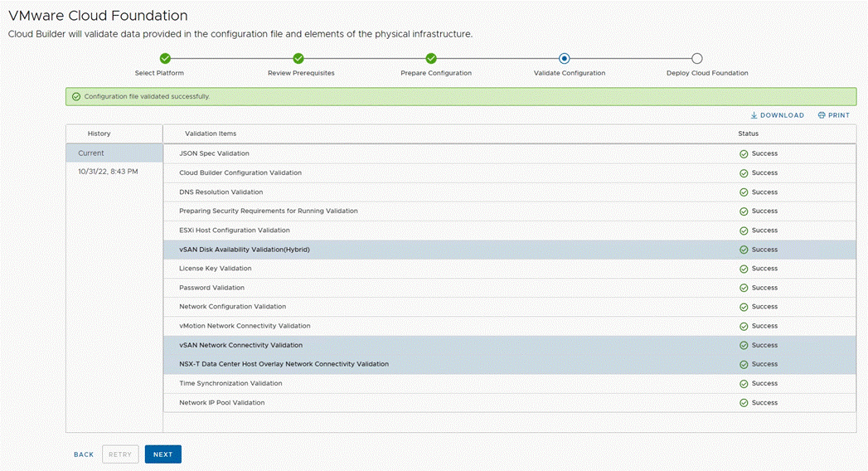868x471 pixels.
Task: Click the 'Configuration file validated successfully' message
Action: click(148, 96)
